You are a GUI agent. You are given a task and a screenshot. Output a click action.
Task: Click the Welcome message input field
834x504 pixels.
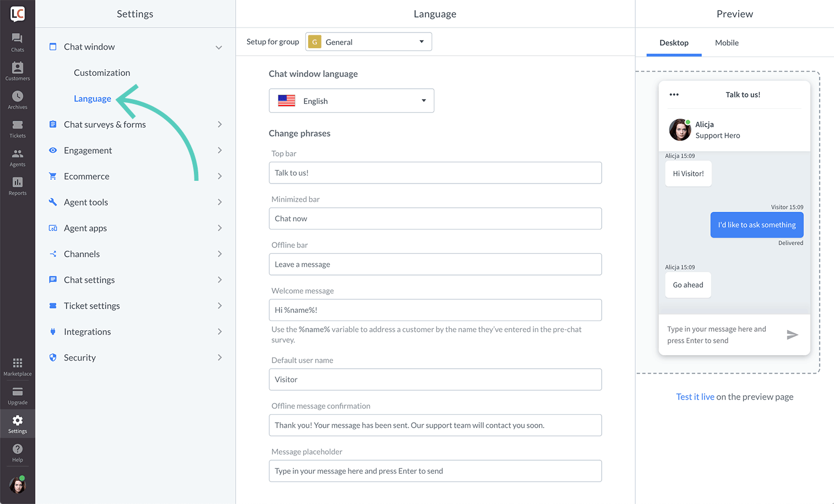(x=435, y=310)
